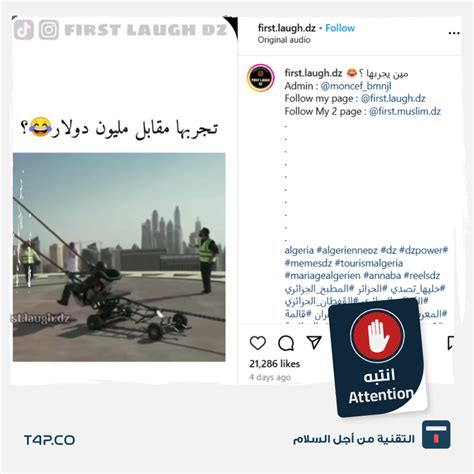
Task: Open the three-dot more options menu
Action: (454, 33)
